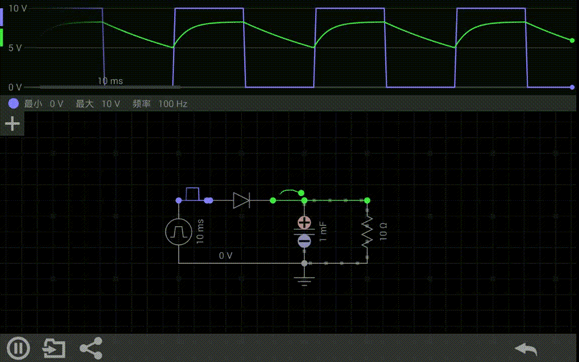579x362 pixels.
Task: Click the purple channel dot in info bar
Action: tap(14, 104)
